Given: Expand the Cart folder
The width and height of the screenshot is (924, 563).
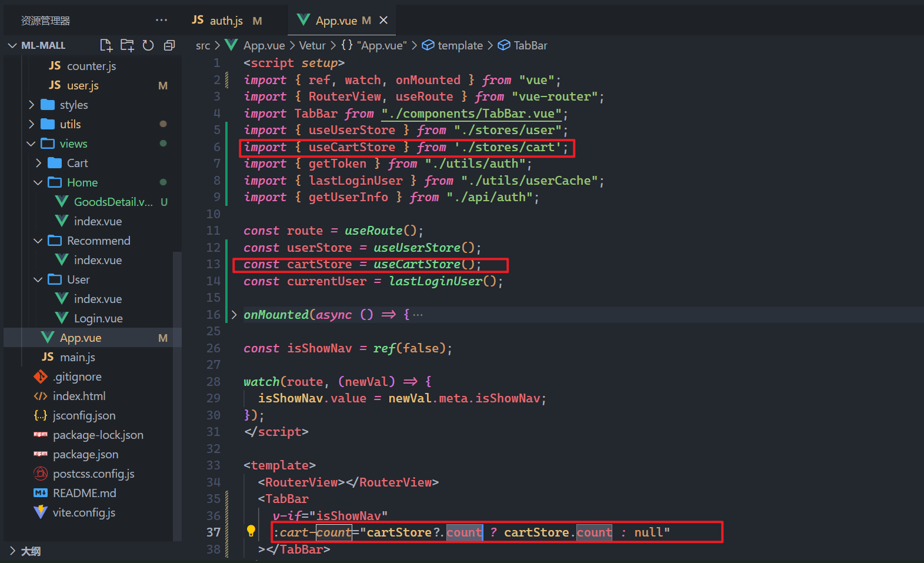Looking at the screenshot, I should (39, 163).
